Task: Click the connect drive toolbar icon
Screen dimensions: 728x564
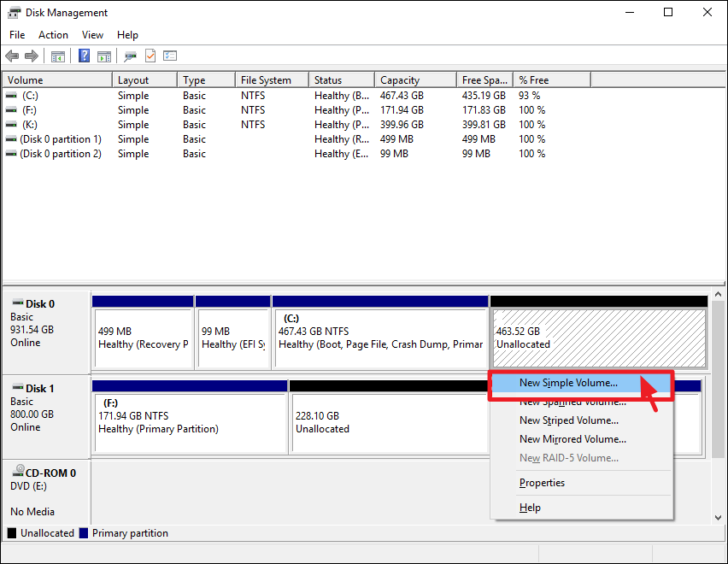Action: coord(130,56)
